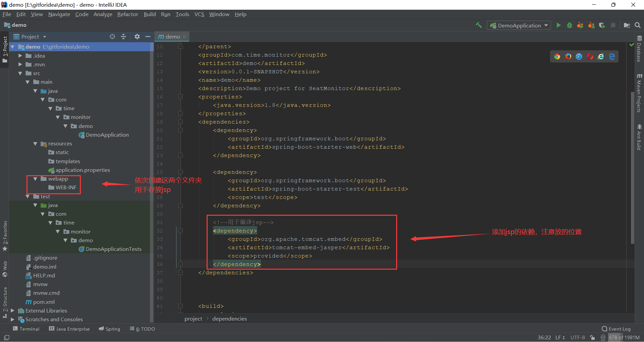Click tool windows quick-access icon at bottom-left
Viewport: 644px width, 342px height.
tap(7, 338)
